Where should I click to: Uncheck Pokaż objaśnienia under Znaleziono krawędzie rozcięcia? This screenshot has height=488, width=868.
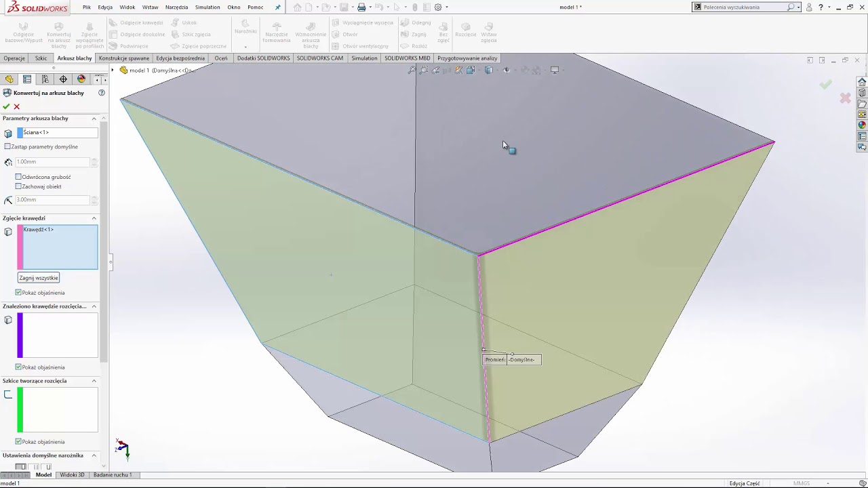point(18,367)
